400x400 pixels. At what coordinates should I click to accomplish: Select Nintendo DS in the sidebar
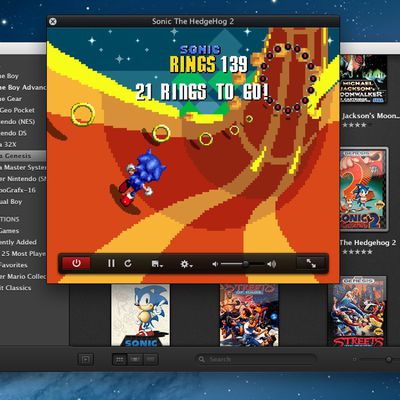[13, 133]
